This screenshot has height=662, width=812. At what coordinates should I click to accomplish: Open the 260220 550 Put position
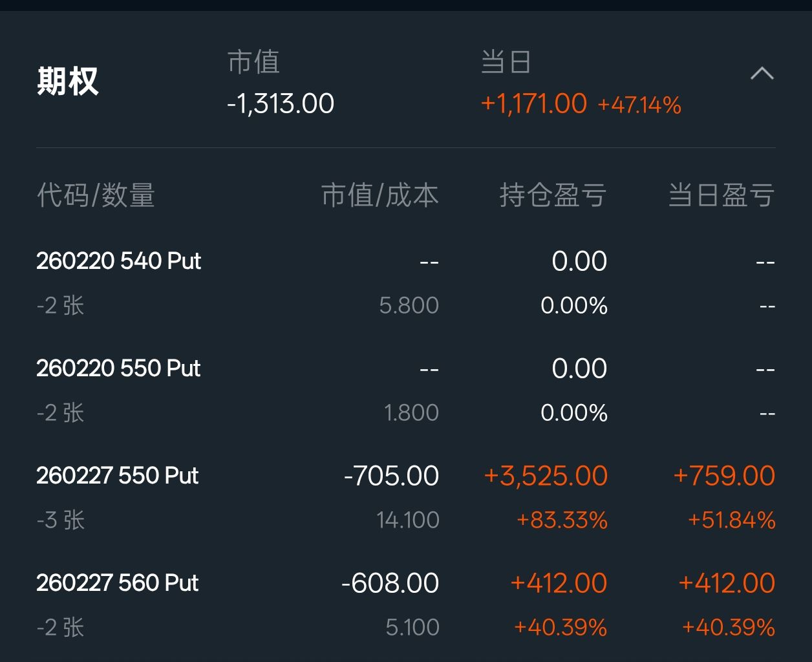119,368
